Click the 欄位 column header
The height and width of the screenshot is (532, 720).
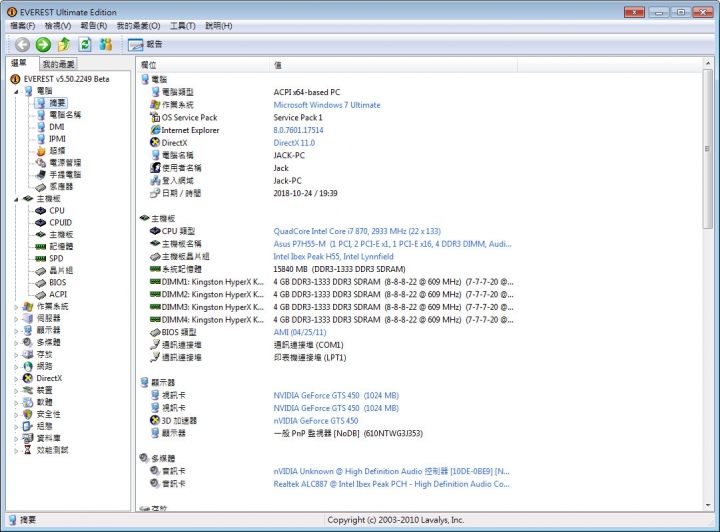click(x=202, y=65)
